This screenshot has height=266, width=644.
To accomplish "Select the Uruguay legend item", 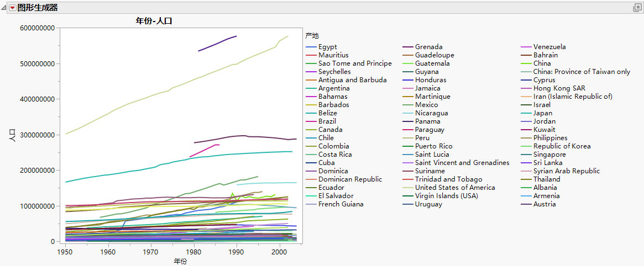I will coord(429,204).
